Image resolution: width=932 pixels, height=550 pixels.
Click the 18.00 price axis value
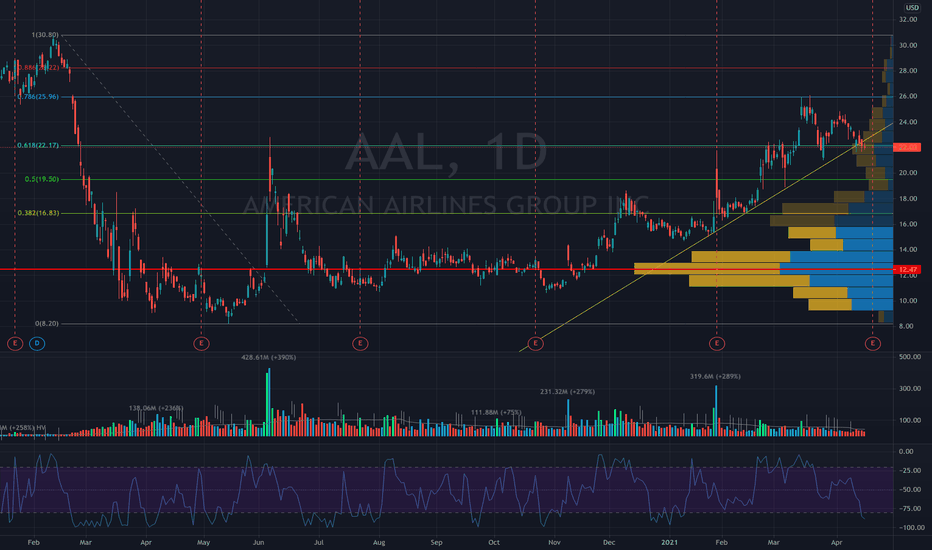pos(908,199)
